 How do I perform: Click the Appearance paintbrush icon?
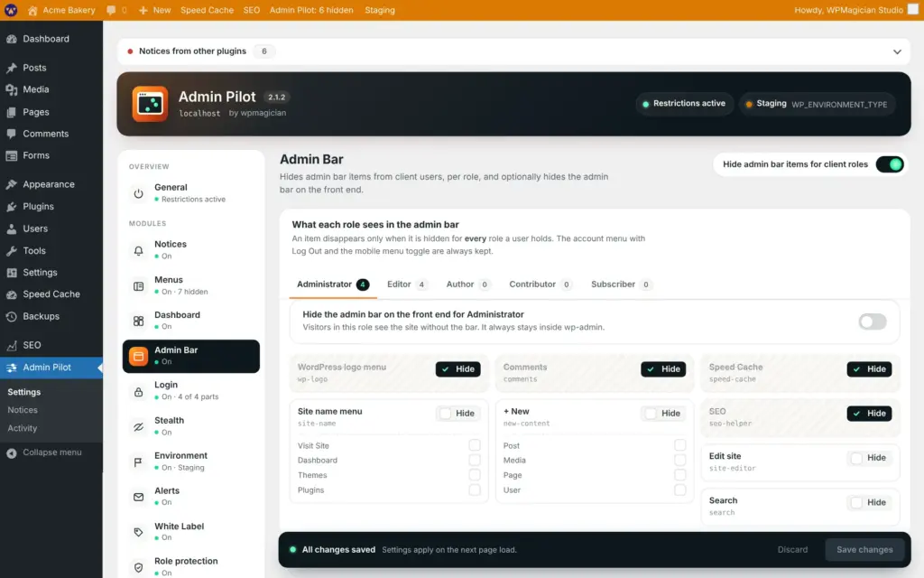[12, 184]
